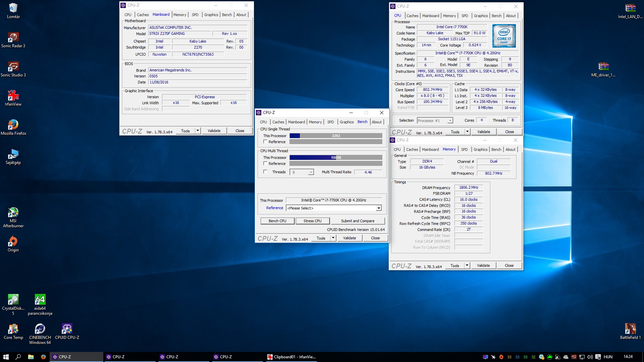
Task: Open the Windows Start menu
Action: 6,357
